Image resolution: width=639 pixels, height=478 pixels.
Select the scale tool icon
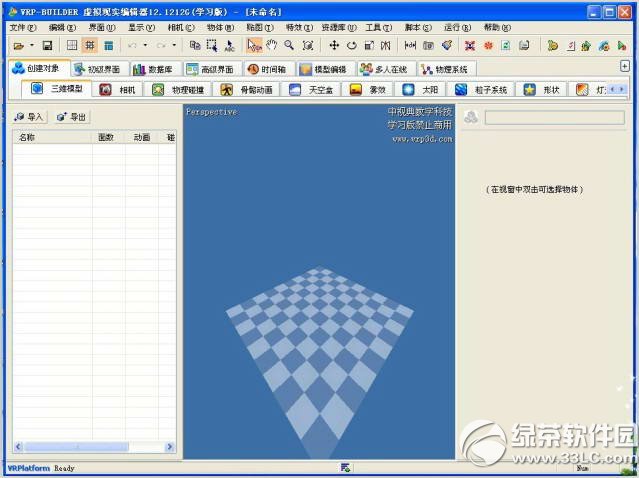[369, 45]
